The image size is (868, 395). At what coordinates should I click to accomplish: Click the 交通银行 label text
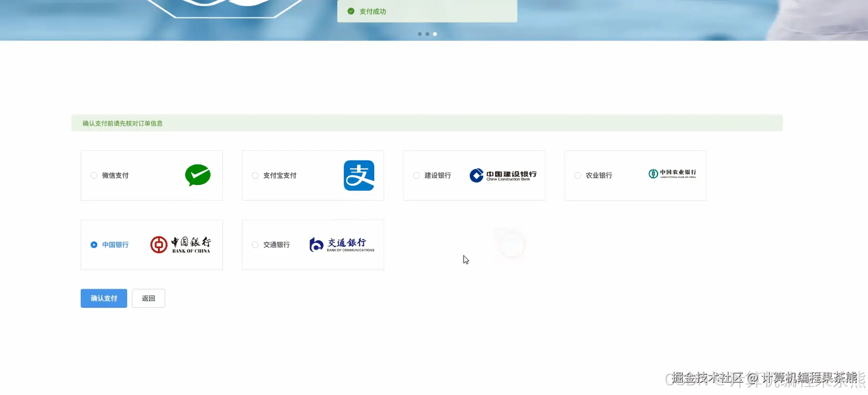pos(276,245)
